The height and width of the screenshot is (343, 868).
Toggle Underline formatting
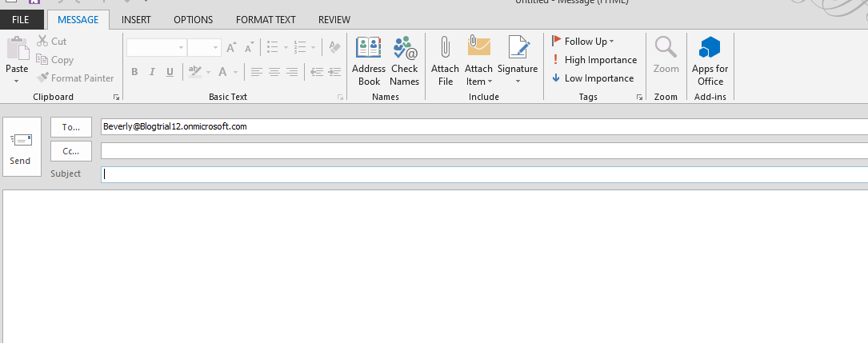170,72
